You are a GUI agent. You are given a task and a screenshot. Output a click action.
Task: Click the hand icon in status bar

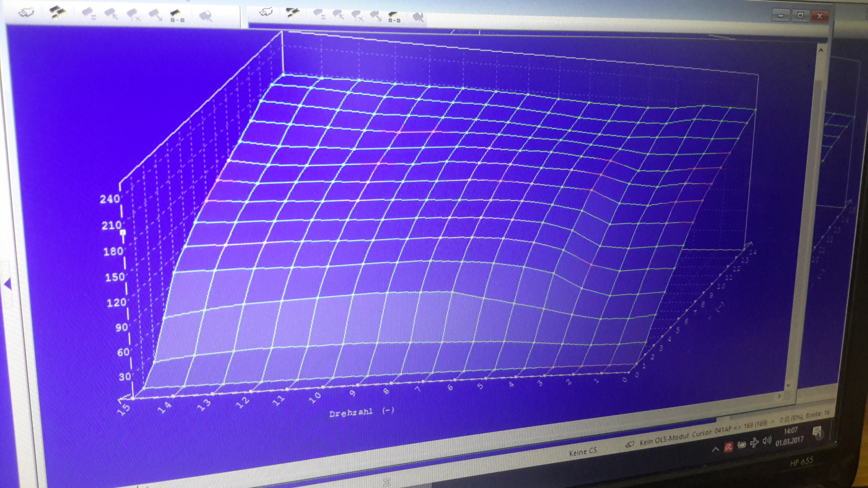point(630,444)
